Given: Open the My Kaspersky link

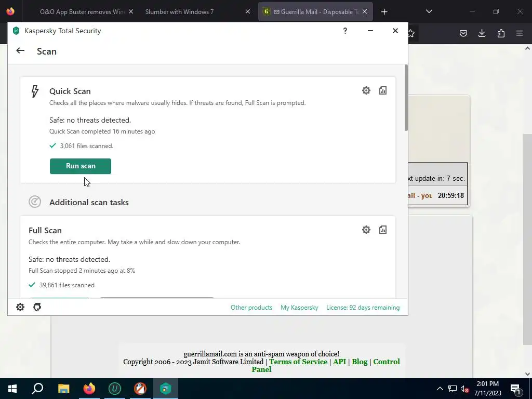Looking at the screenshot, I should pos(299,308).
